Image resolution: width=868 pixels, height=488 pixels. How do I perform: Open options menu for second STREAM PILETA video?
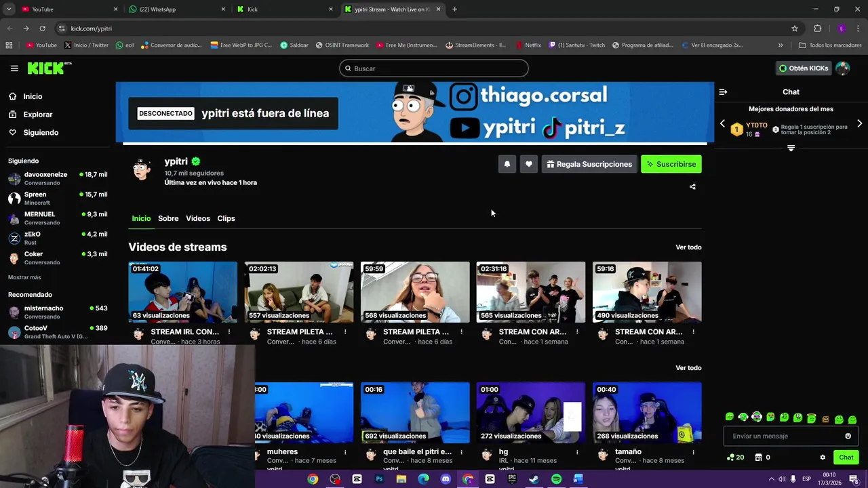(x=461, y=332)
